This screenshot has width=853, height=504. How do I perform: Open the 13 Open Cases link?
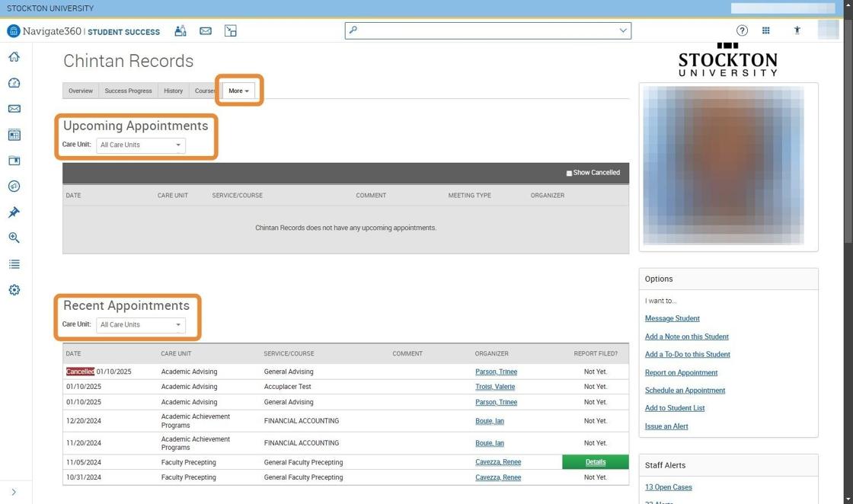point(669,487)
